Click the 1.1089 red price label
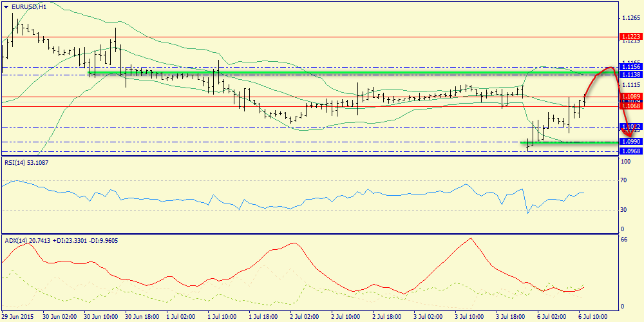The width and height of the screenshot is (644, 322). [629, 97]
